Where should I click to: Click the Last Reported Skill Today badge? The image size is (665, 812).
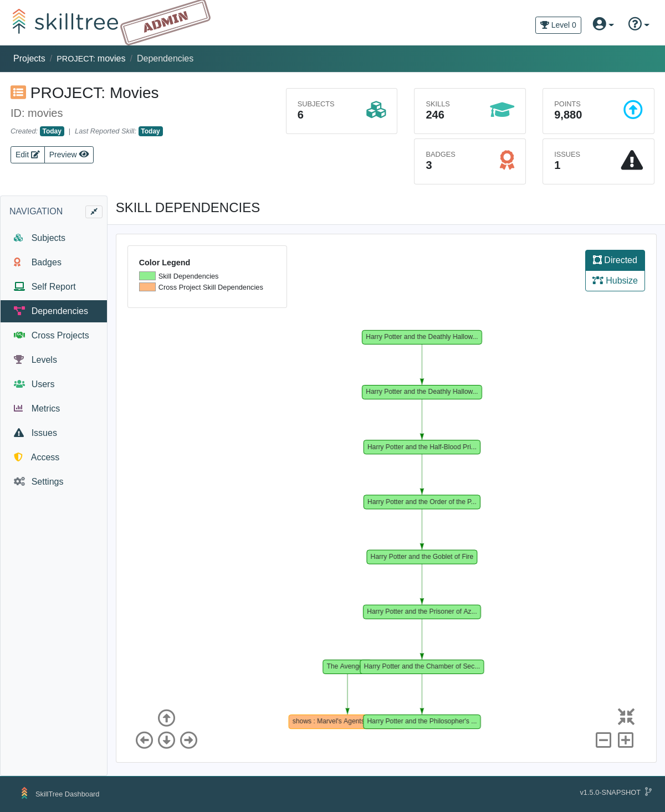(151, 131)
